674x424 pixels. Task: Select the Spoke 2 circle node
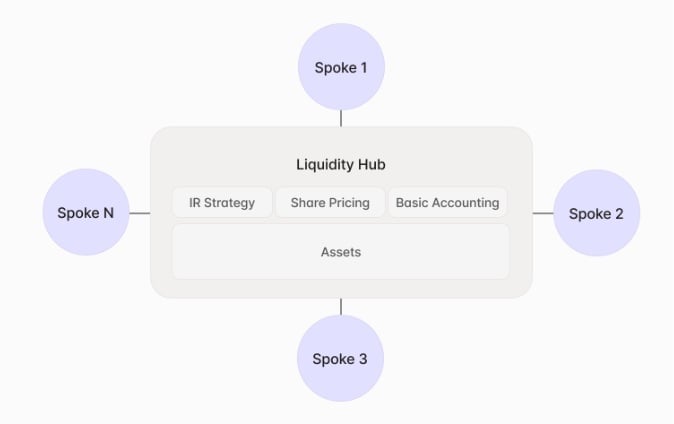pyautogui.click(x=596, y=213)
